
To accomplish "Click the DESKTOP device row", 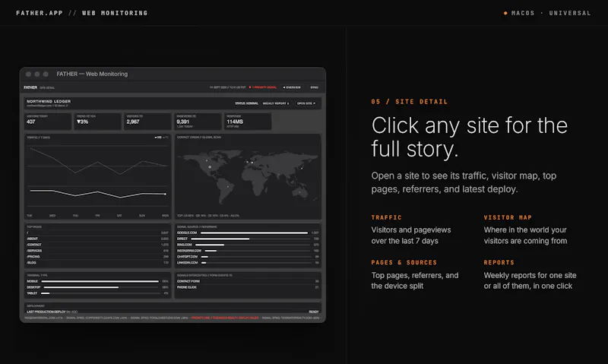I will (97, 287).
